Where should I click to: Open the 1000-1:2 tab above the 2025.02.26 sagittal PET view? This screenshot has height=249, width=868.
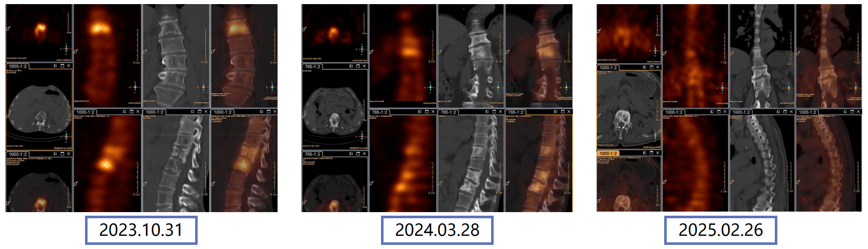674,112
